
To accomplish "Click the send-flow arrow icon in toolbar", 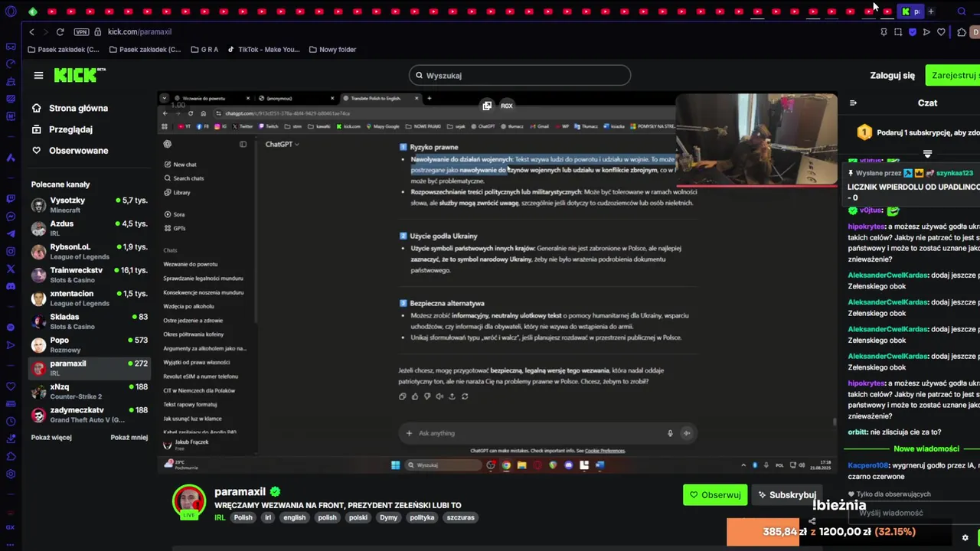I will point(926,32).
